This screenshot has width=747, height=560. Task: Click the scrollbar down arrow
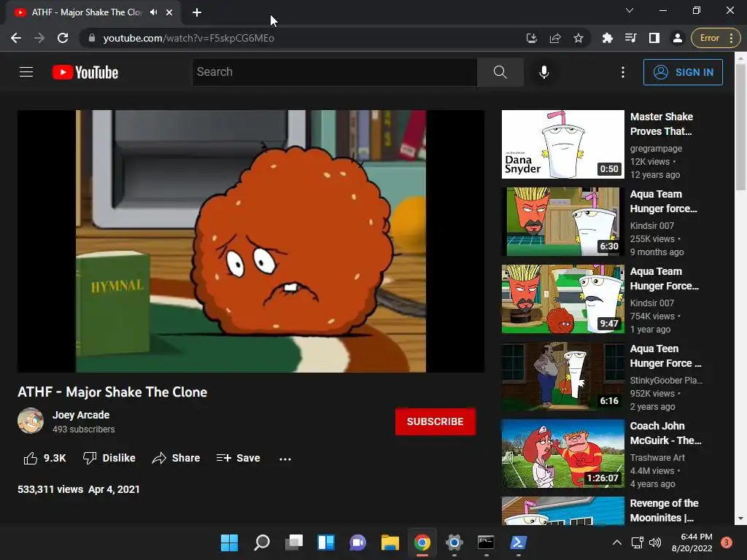740,518
